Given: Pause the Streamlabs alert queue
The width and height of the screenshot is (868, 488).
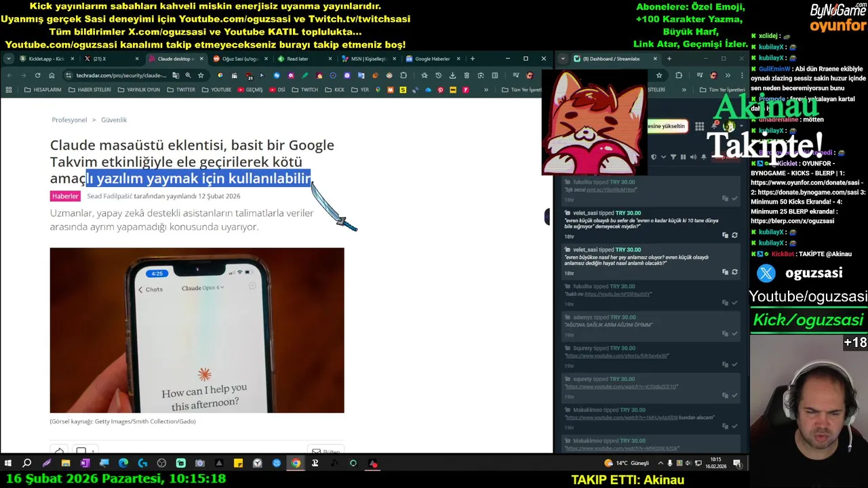Looking at the screenshot, I should pos(683,157).
